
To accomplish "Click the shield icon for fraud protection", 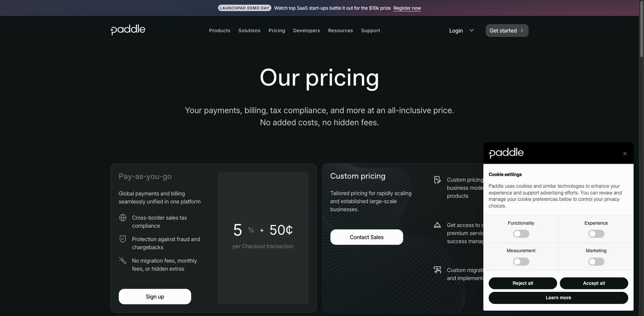I will [122, 239].
